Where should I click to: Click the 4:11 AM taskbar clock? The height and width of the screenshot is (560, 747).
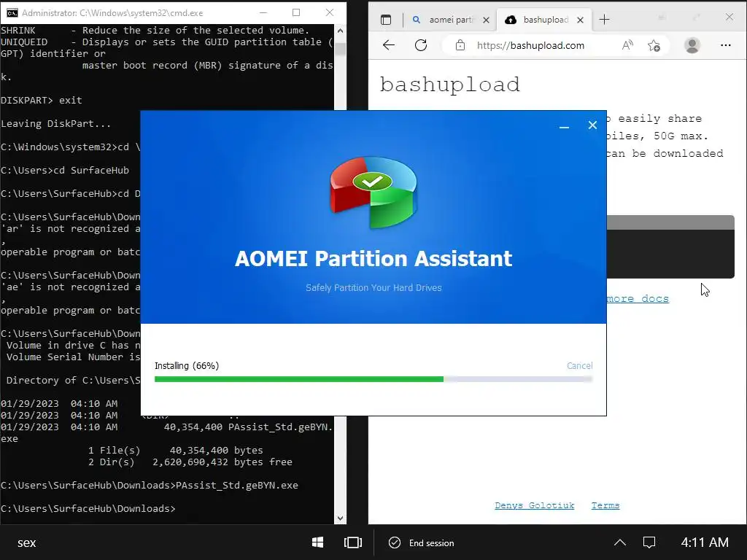705,542
